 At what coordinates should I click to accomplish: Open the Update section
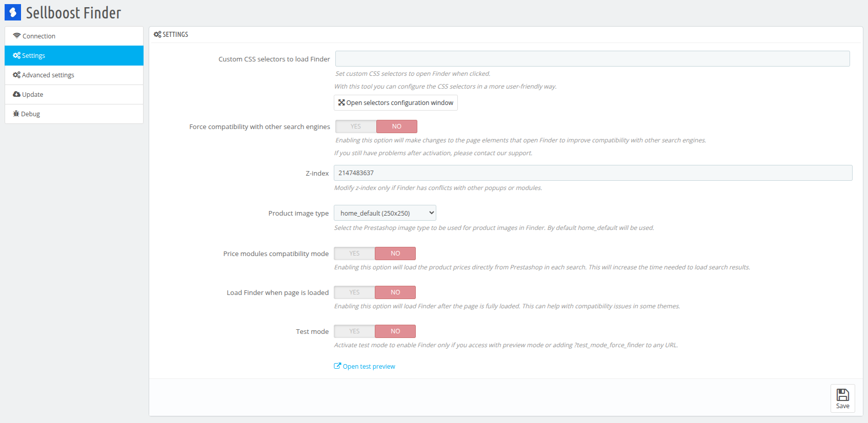point(74,94)
